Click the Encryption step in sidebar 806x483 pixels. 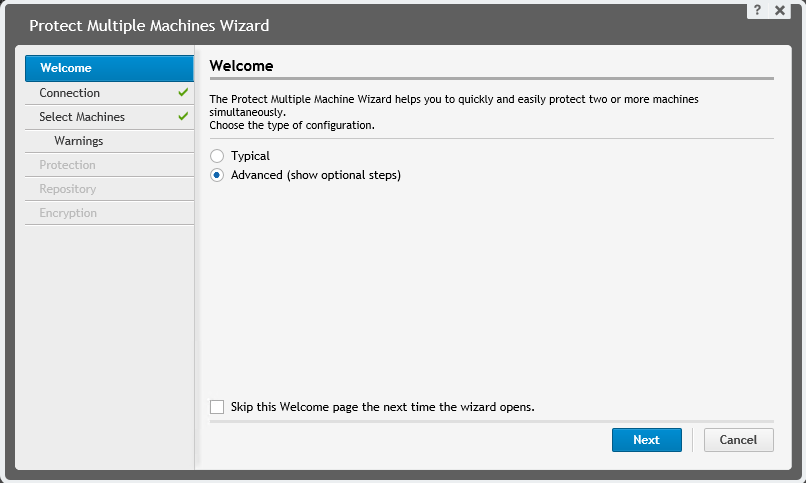68,213
